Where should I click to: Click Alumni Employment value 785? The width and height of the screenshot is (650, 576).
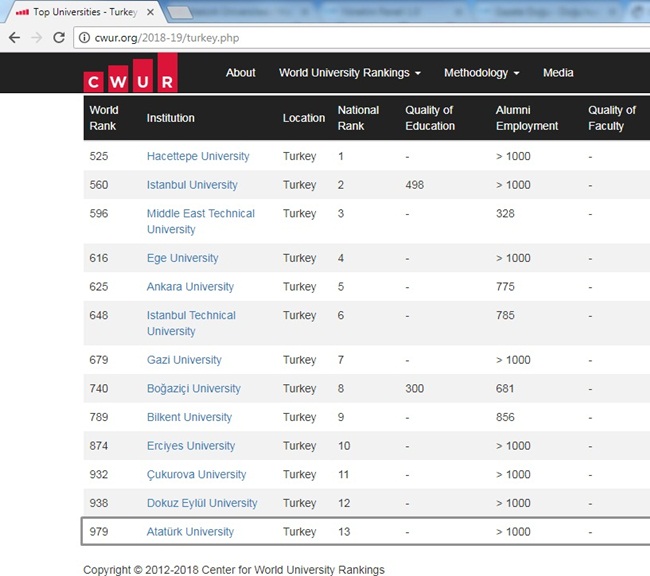click(x=505, y=315)
